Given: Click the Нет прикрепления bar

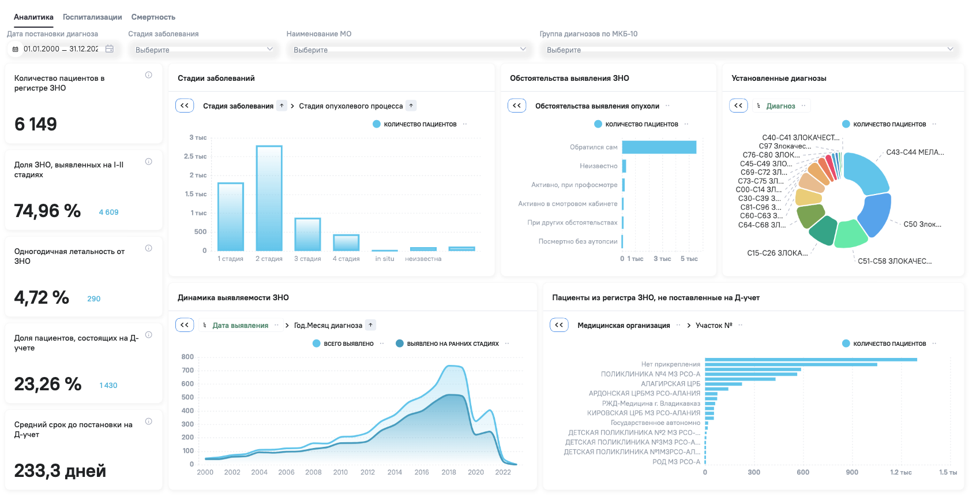Looking at the screenshot, I should pyautogui.click(x=791, y=364).
